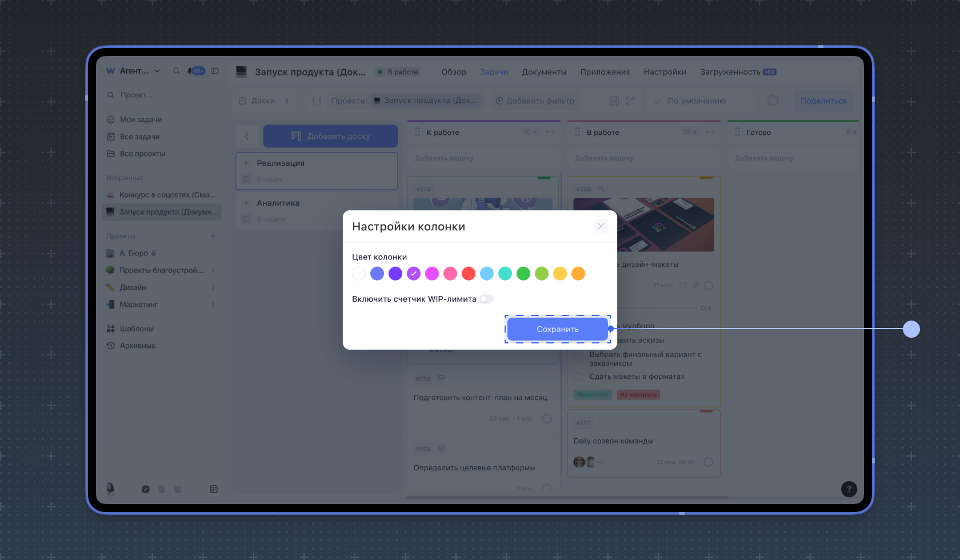Click the board settings gear icon

773,101
